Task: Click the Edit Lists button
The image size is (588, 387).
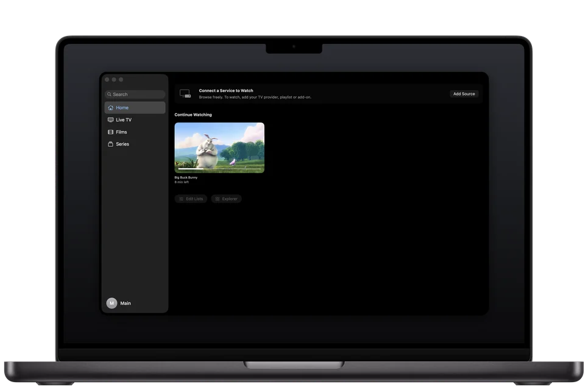Action: 191,199
